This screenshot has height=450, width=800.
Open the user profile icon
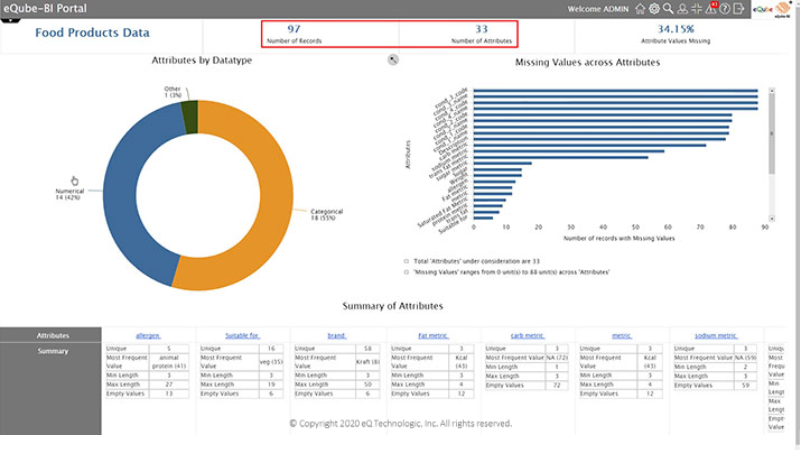point(682,9)
